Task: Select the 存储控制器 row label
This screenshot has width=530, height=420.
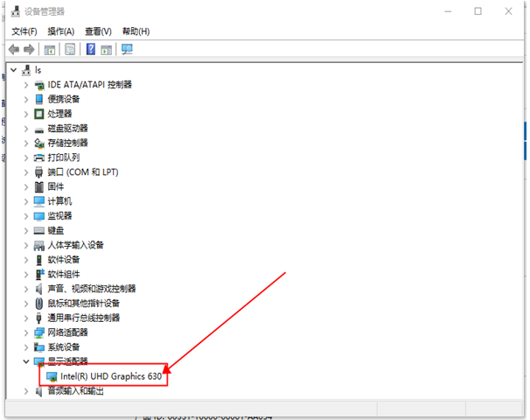Action: click(67, 143)
